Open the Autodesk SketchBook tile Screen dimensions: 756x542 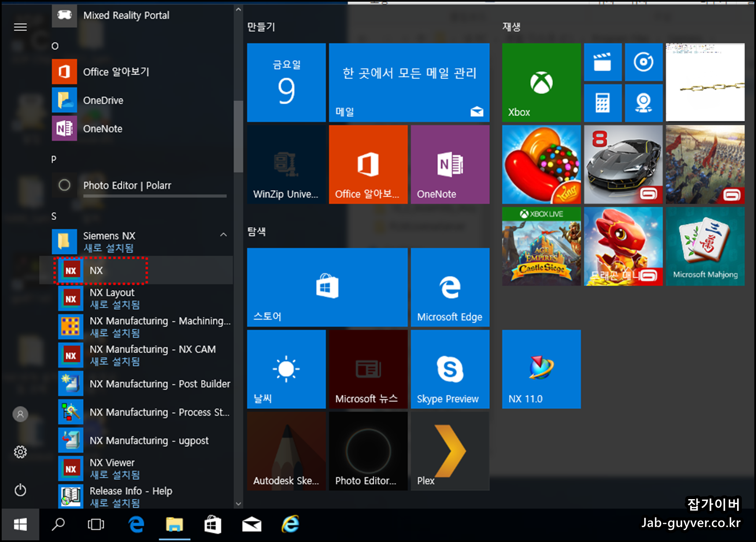point(286,451)
